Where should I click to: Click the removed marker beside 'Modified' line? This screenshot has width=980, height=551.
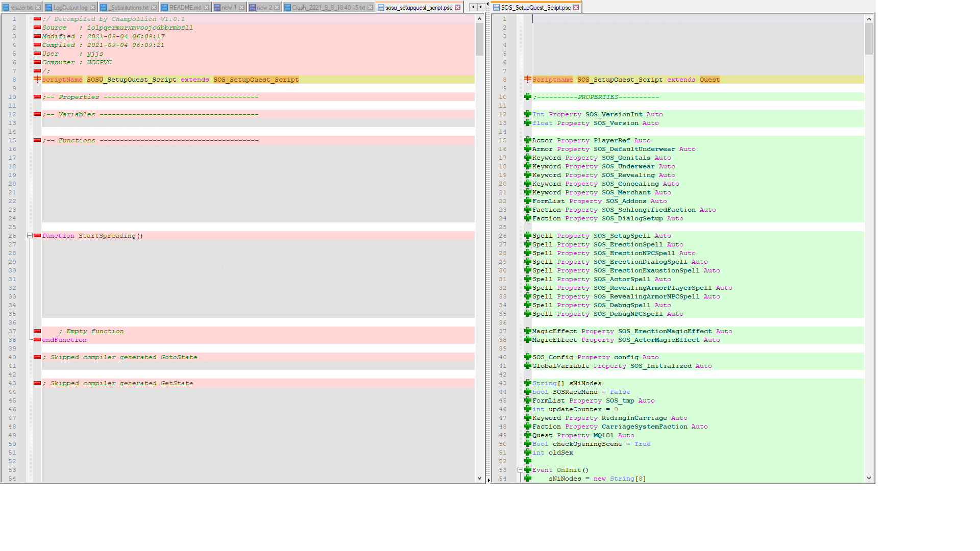37,36
